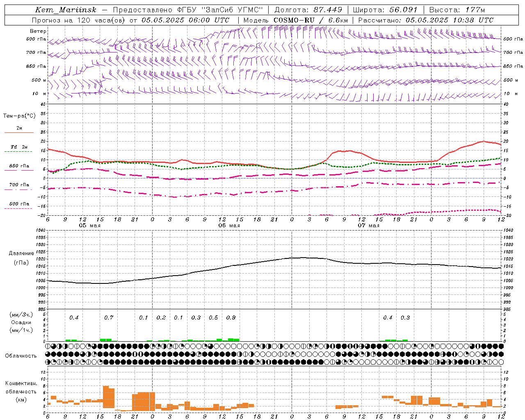Select the Td 2м legend label
This screenshot has height=420, width=525.
(x=19, y=147)
